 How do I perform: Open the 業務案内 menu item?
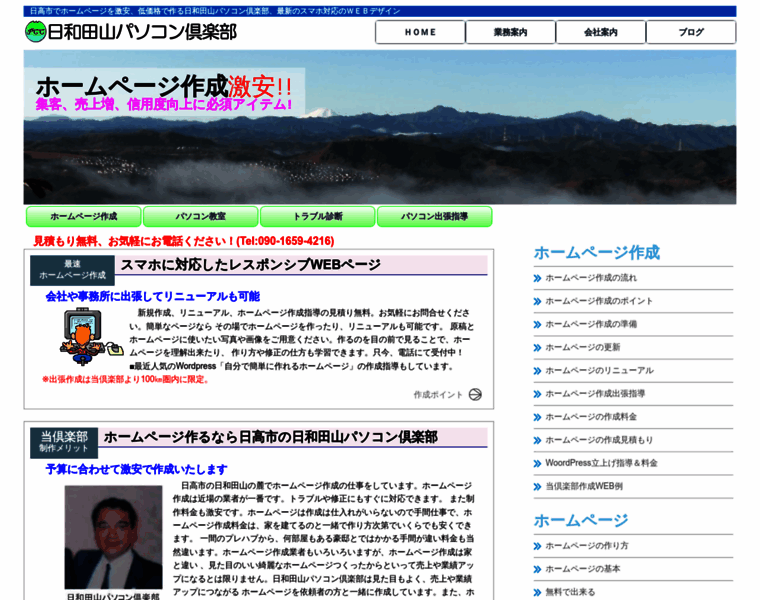coord(510,32)
